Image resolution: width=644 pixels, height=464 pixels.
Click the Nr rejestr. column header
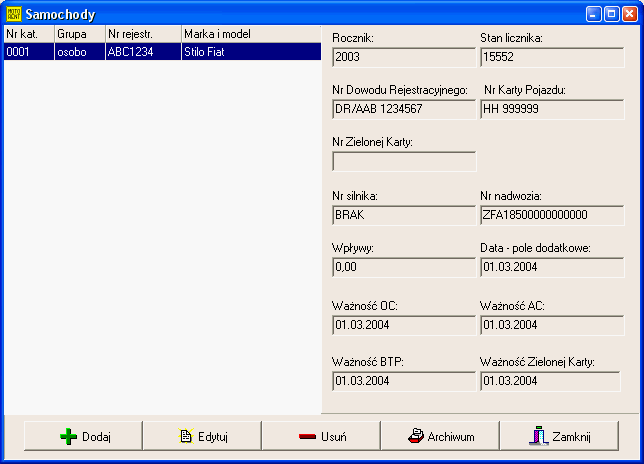[x=142, y=34]
